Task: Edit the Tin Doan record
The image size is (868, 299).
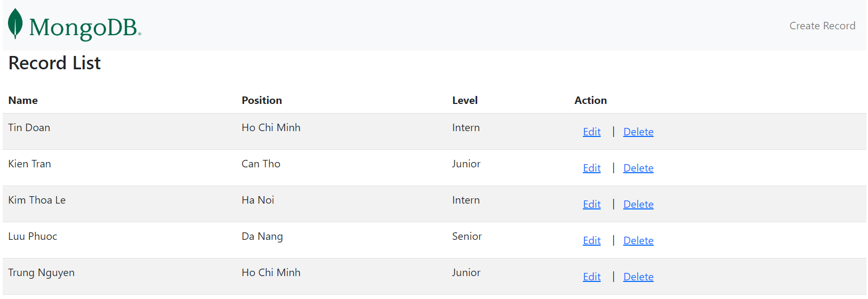Action: (x=591, y=132)
